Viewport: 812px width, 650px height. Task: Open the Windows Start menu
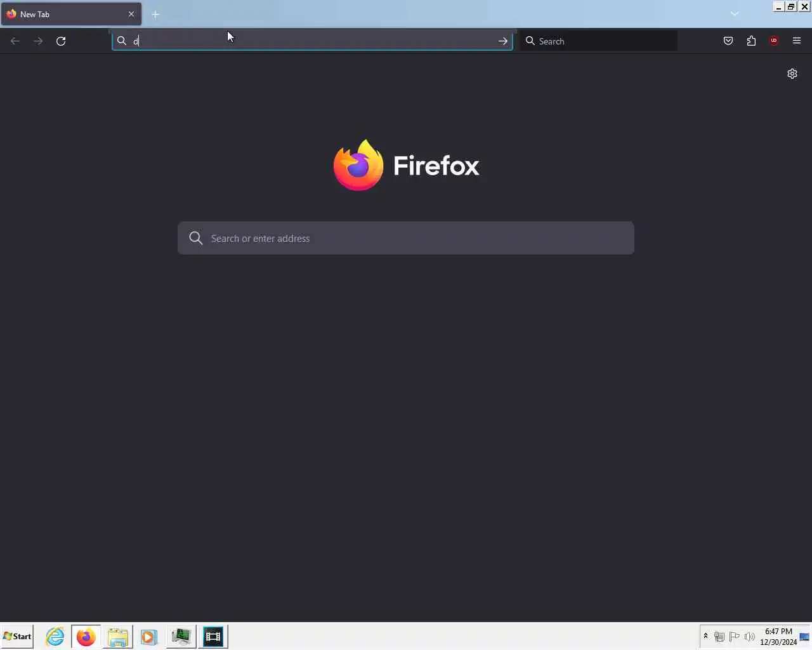(x=17, y=636)
